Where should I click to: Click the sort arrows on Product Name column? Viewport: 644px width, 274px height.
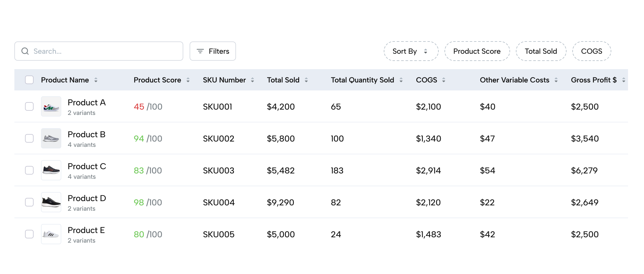click(96, 80)
